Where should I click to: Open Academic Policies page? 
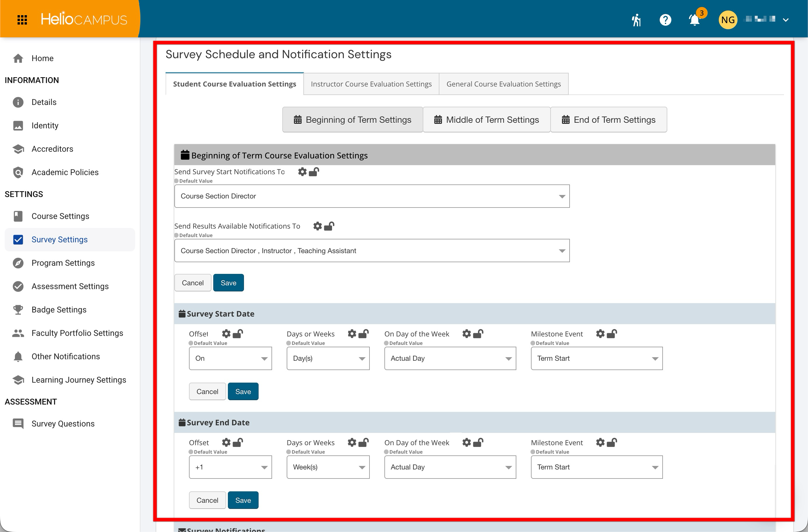(x=70, y=172)
